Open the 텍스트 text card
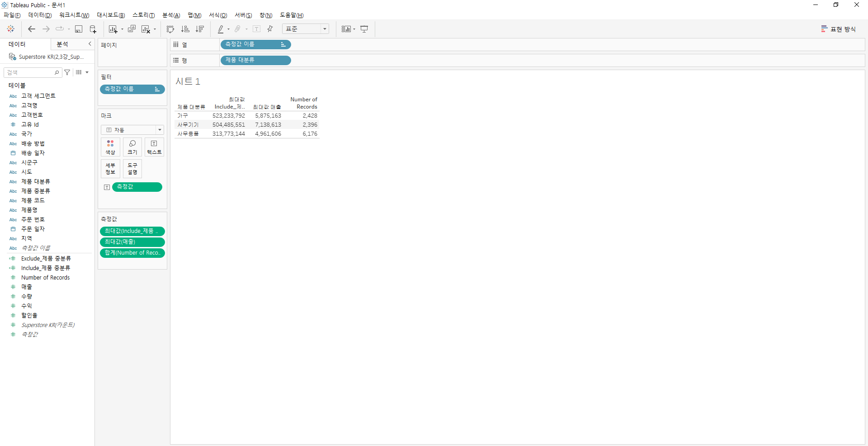 pos(154,147)
